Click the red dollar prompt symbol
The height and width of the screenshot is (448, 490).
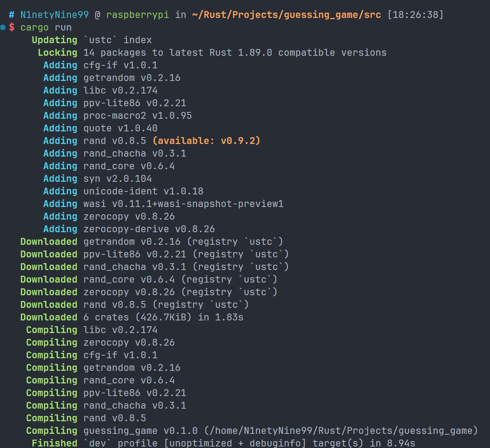point(12,27)
